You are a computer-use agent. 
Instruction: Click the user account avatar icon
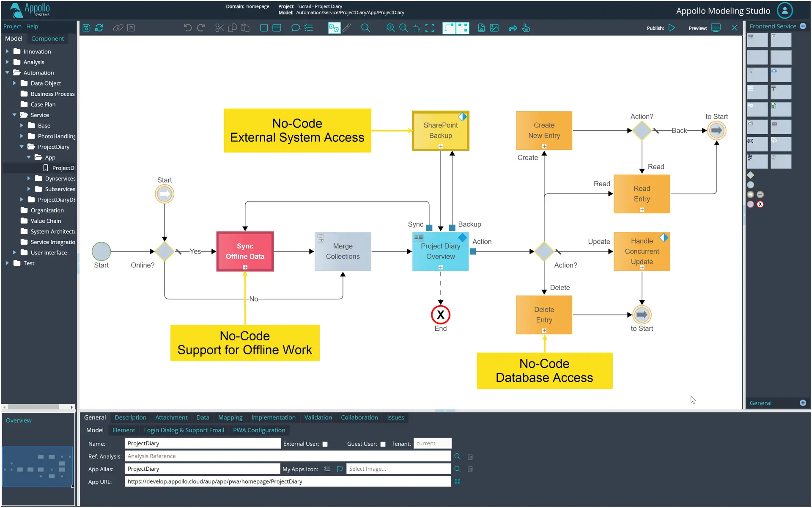click(785, 11)
